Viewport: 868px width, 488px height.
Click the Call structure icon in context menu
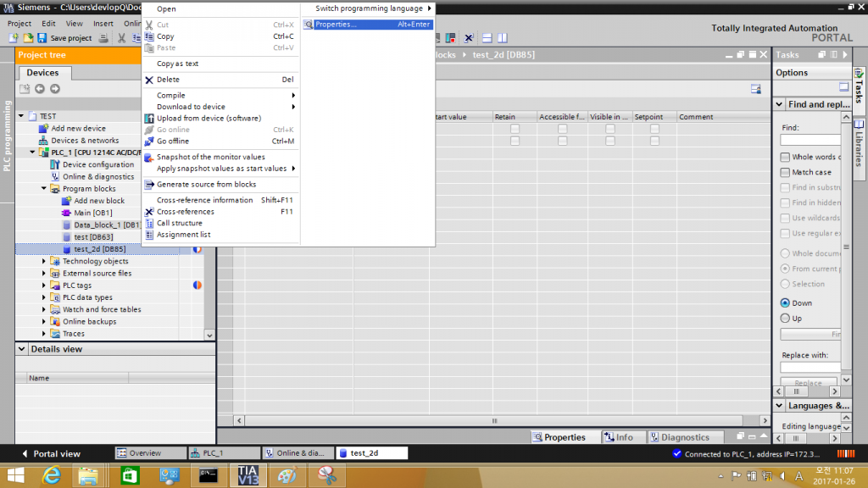[x=149, y=223]
